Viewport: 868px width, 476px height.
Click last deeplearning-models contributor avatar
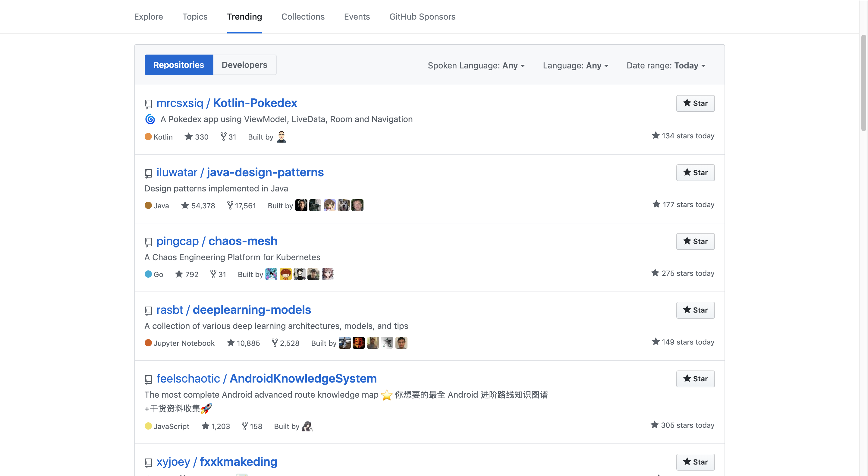(x=401, y=343)
